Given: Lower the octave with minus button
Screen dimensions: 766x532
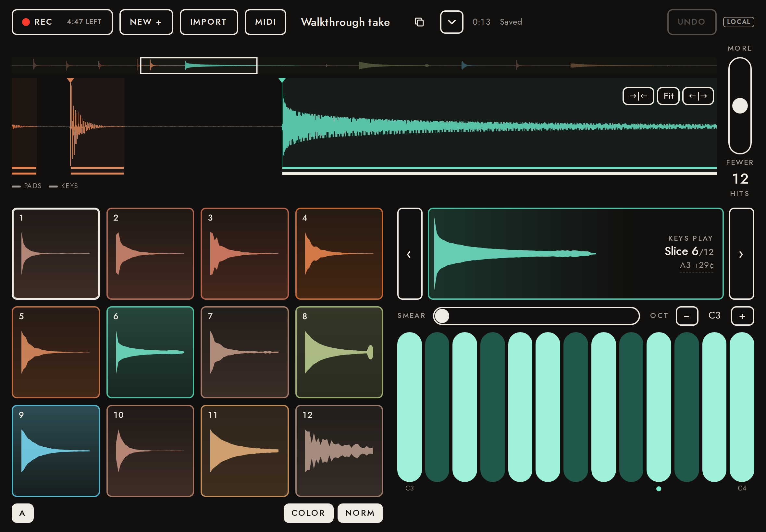Looking at the screenshot, I should pos(687,316).
